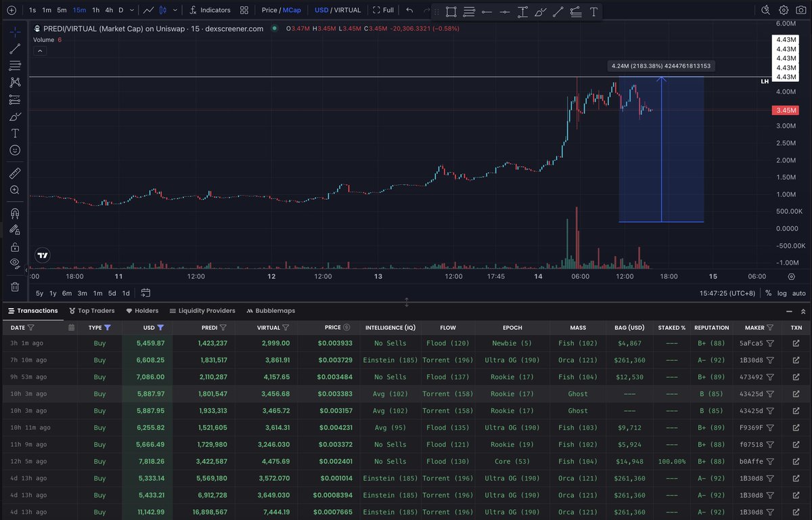Filter by maker 473492 funnel icon

(x=770, y=377)
